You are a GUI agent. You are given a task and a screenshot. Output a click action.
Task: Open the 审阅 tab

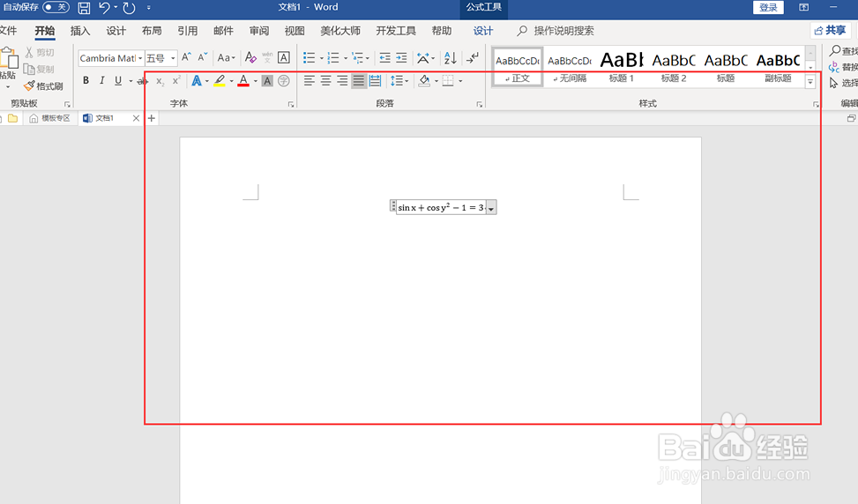pos(259,31)
